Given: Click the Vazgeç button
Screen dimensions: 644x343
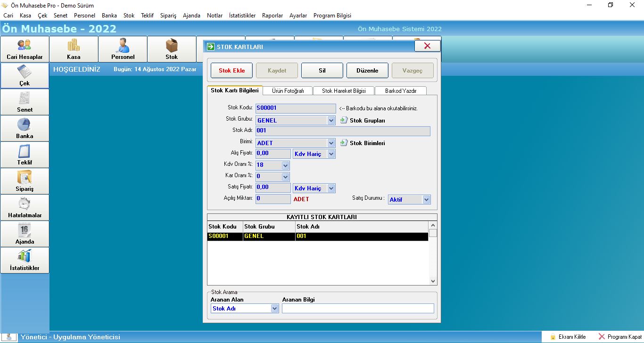Looking at the screenshot, I should [413, 71].
